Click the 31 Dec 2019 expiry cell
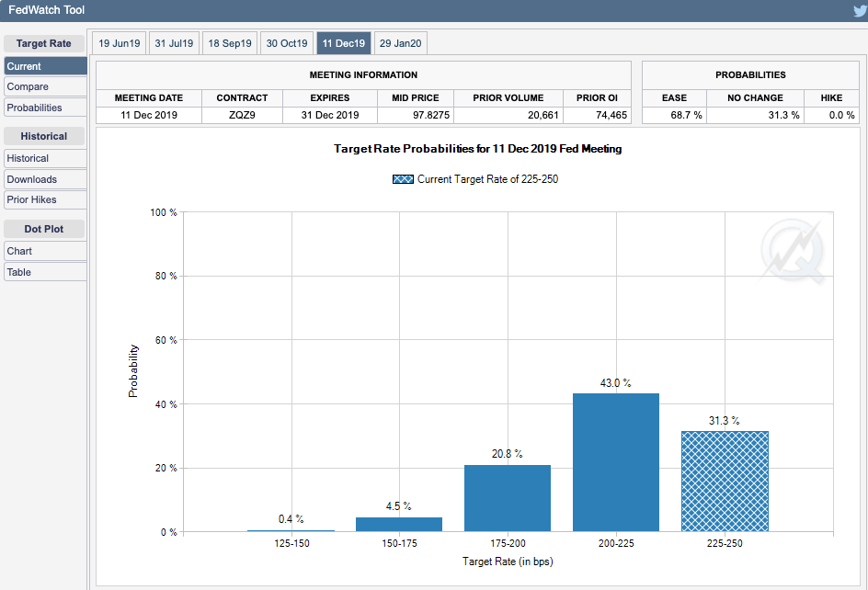The height and width of the screenshot is (590, 868). pyautogui.click(x=330, y=115)
